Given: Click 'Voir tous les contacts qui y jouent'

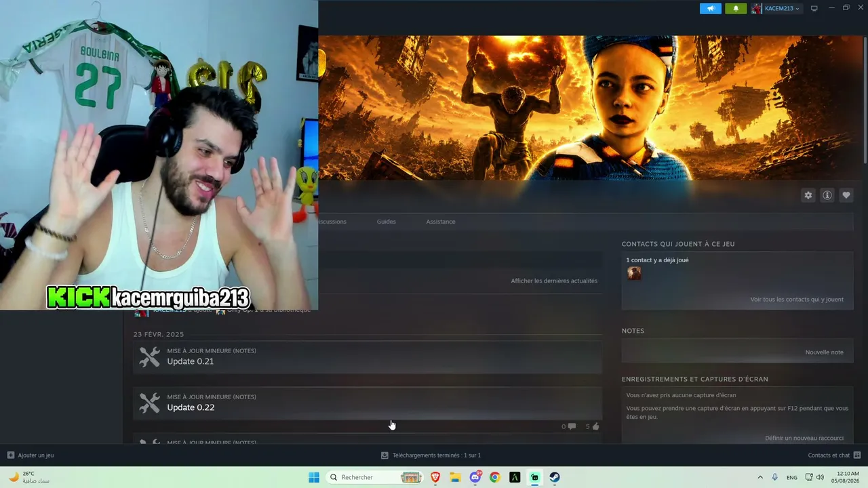Looking at the screenshot, I should pos(797,300).
